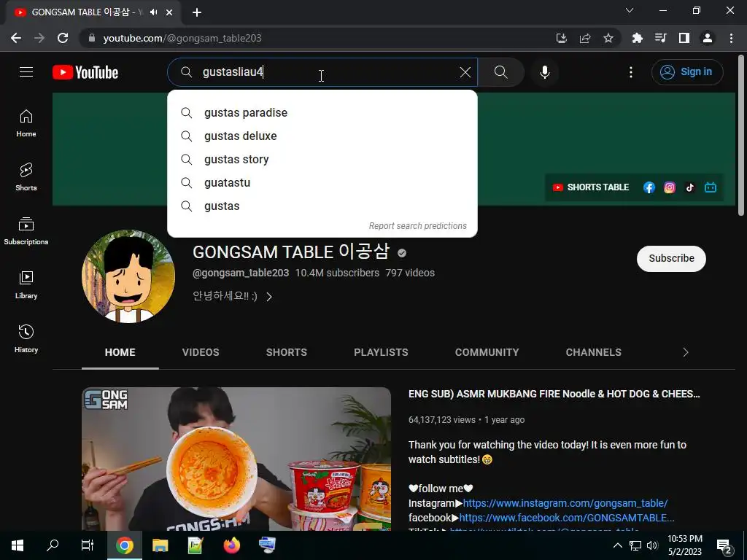Go back with browser back arrow
Viewport: 747px width, 560px height.
point(16,38)
